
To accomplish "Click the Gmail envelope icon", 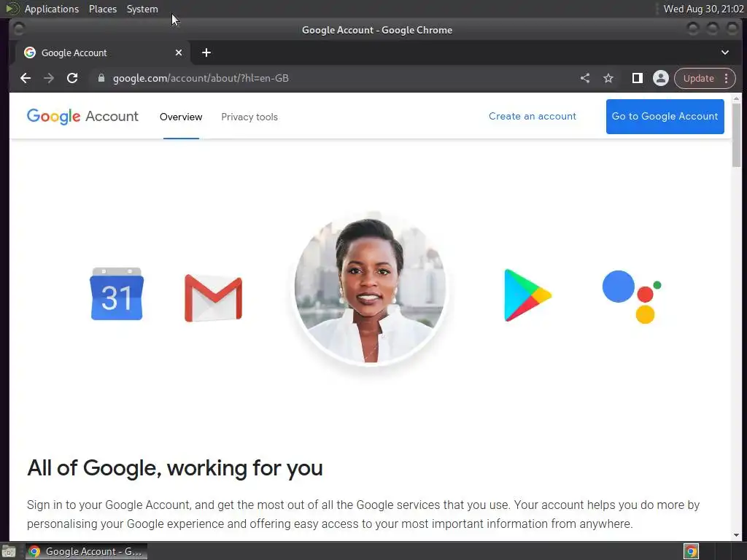I will point(214,298).
